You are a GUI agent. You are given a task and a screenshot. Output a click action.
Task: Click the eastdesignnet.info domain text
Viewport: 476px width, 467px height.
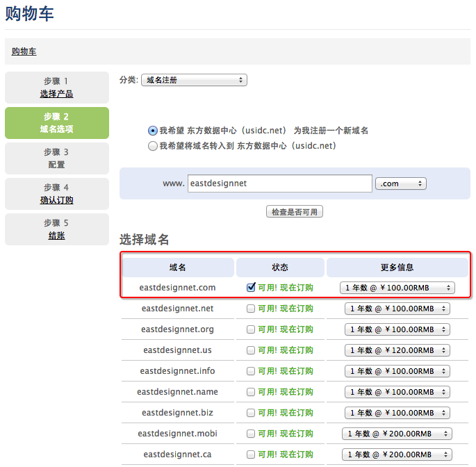[178, 371]
